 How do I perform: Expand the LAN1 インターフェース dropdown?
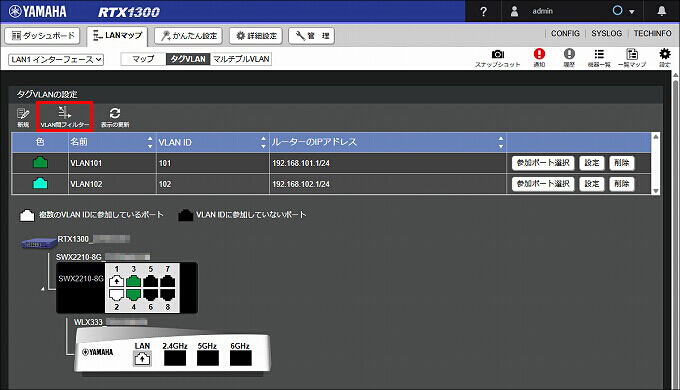[x=56, y=59]
